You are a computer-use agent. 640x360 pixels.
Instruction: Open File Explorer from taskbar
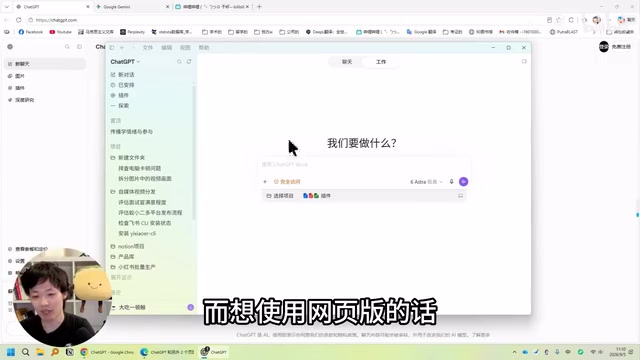click(x=40, y=352)
